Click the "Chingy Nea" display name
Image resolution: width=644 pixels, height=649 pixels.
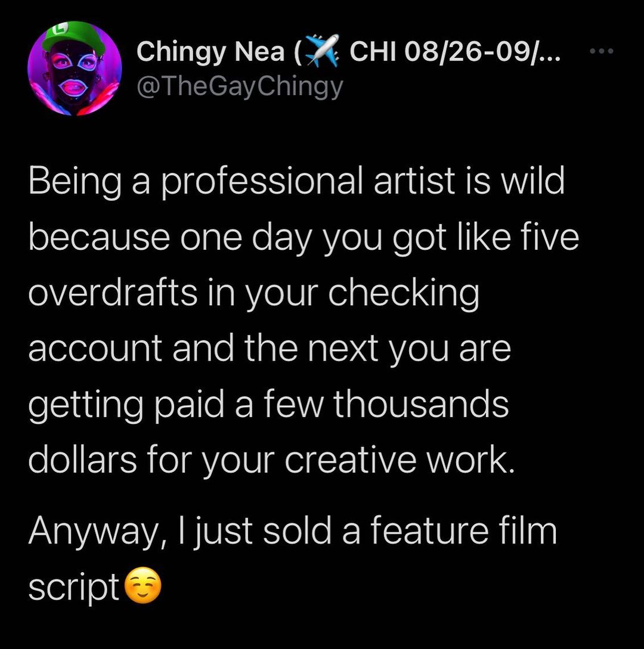click(211, 52)
